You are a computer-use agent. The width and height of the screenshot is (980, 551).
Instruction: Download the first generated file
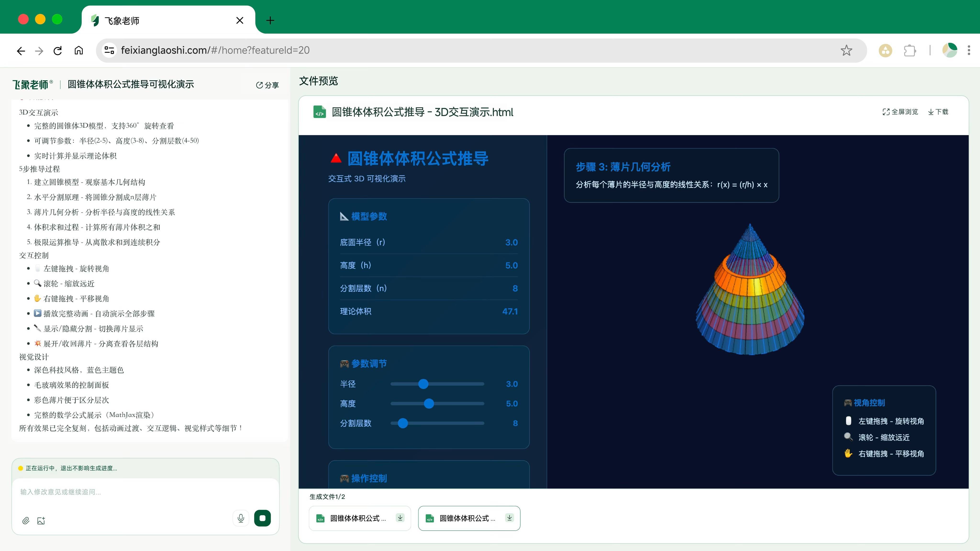(x=400, y=518)
